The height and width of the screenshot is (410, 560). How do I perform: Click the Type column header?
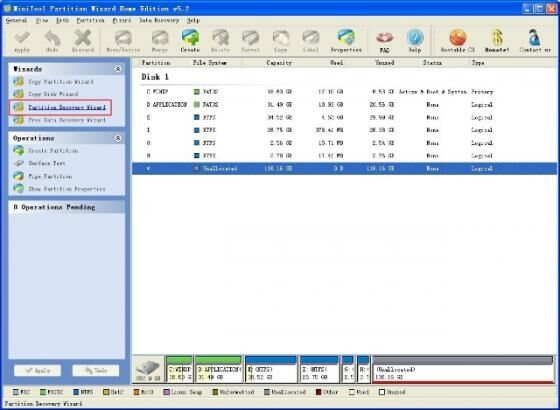[x=478, y=63]
